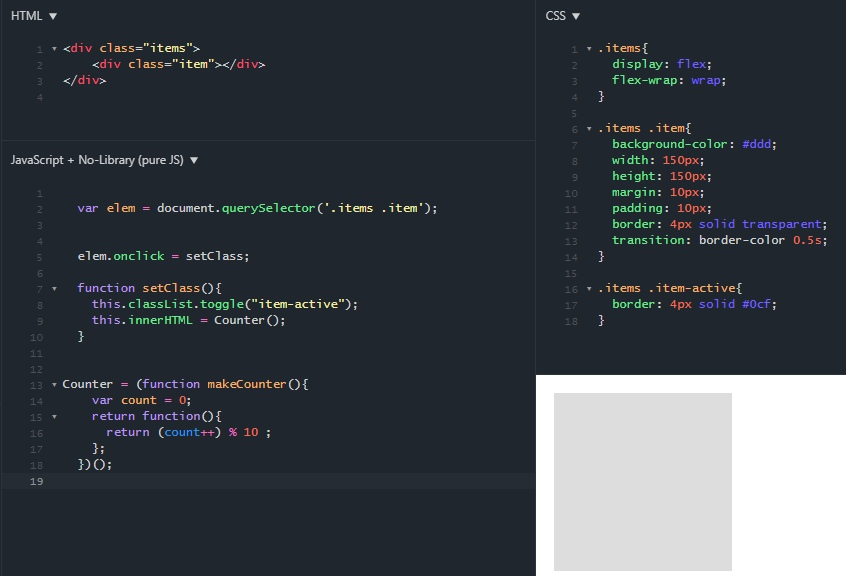The image size is (846, 576).
Task: Click line number 13 in JavaScript gutter
Action: coord(36,385)
